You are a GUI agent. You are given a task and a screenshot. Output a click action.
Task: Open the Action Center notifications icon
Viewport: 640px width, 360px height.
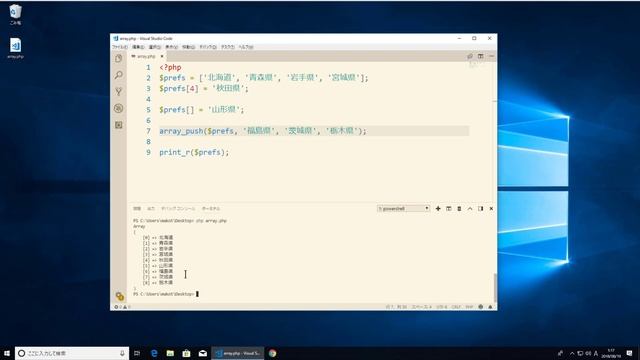(x=630, y=353)
